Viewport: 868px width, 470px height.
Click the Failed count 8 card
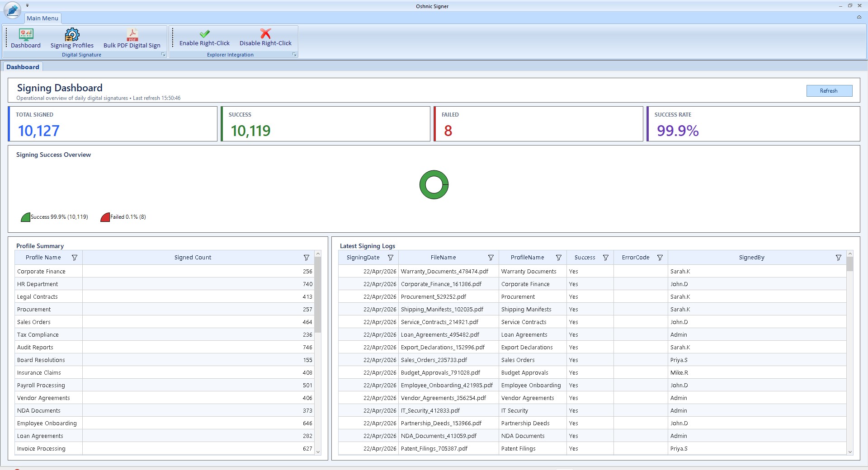pos(538,124)
